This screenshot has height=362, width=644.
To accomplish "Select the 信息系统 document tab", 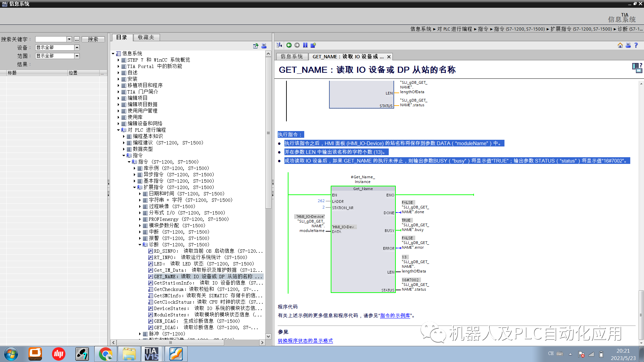I will coord(291,56).
